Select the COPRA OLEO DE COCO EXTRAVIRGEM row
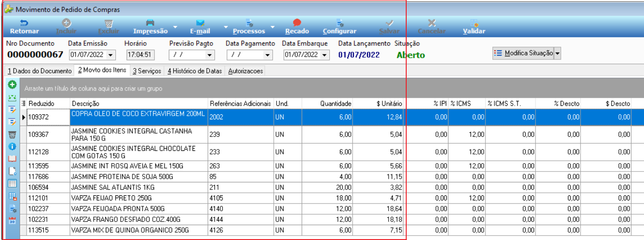 pos(332,117)
